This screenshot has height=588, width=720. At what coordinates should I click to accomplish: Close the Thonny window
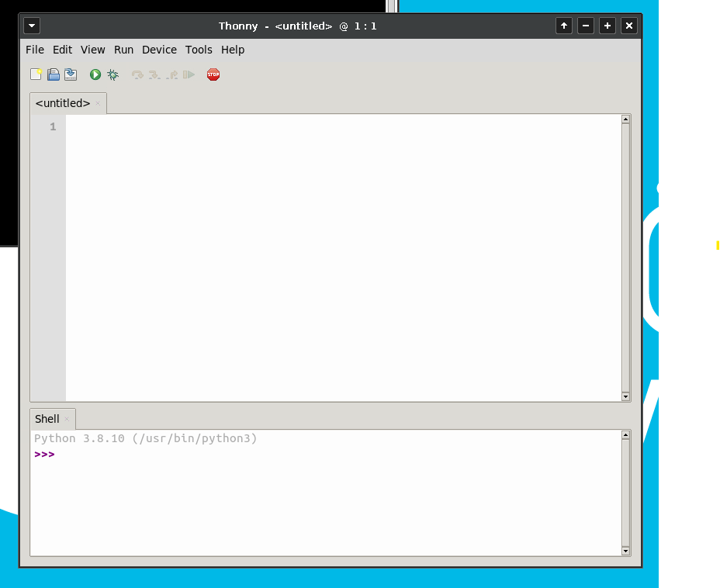629,26
